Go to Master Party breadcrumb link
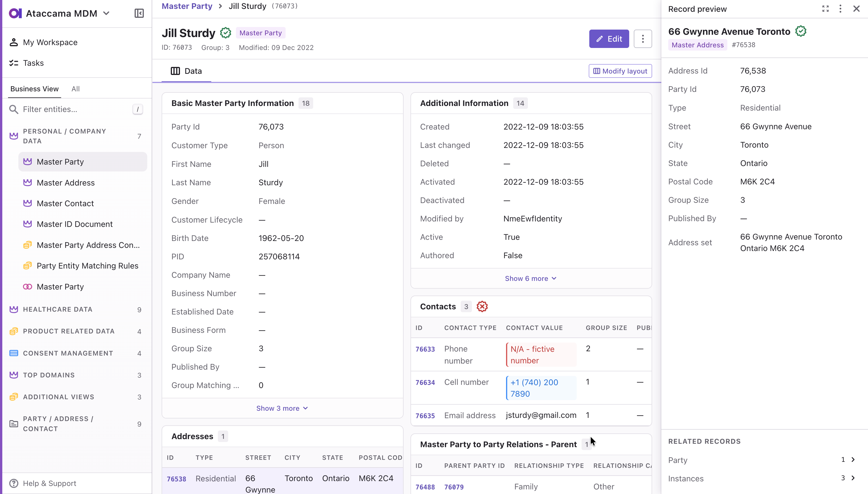Screen dimensions: 868x494 tap(187, 6)
